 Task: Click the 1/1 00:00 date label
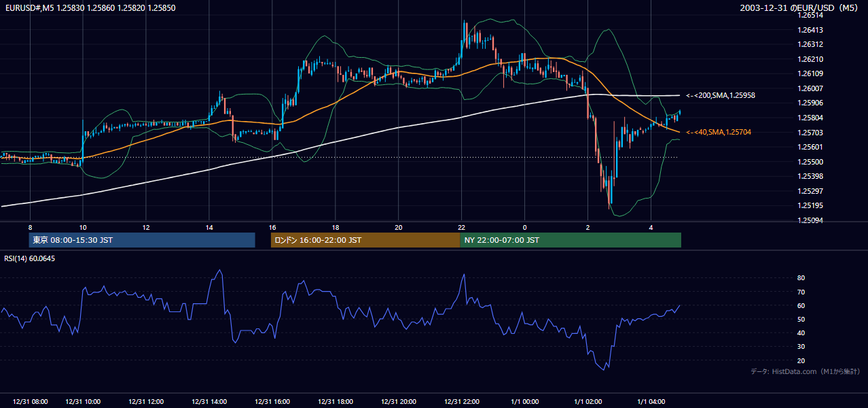pyautogui.click(x=525, y=402)
